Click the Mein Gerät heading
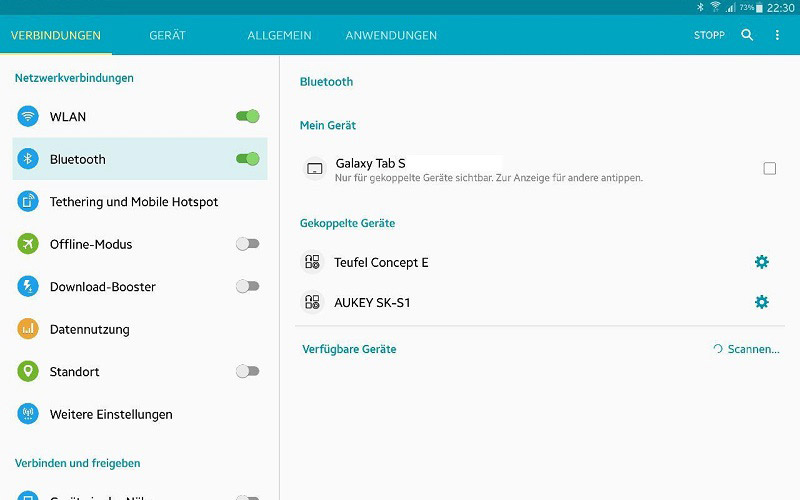The width and height of the screenshot is (800, 500). click(328, 125)
